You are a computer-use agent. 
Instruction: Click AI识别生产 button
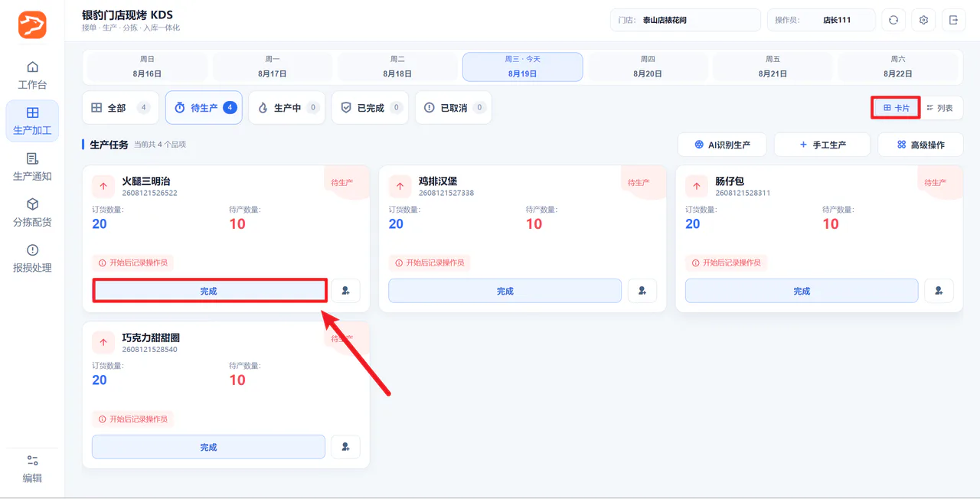coord(722,145)
